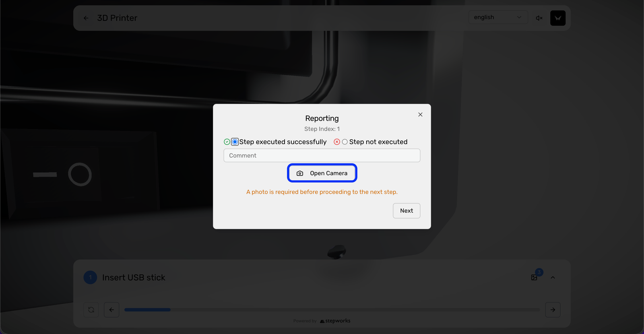Viewport: 644px width, 334px height.
Task: Go to next step arrow button
Action: click(553, 310)
